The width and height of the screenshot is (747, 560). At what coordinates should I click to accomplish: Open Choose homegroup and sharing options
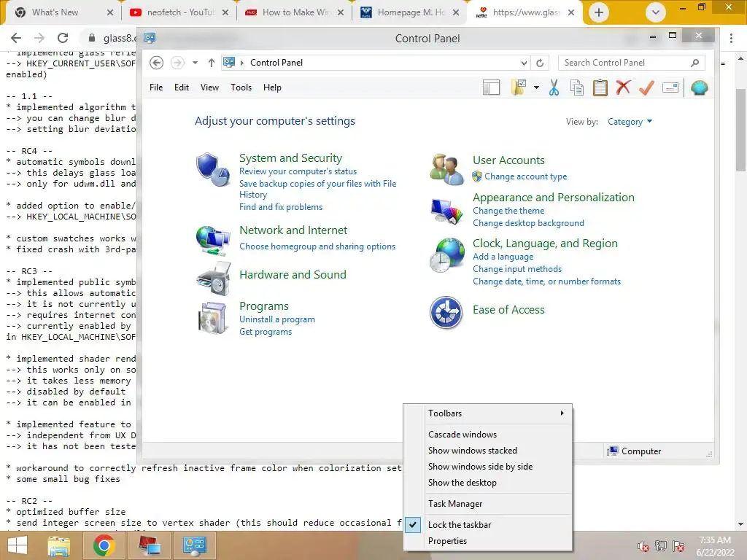[317, 246]
